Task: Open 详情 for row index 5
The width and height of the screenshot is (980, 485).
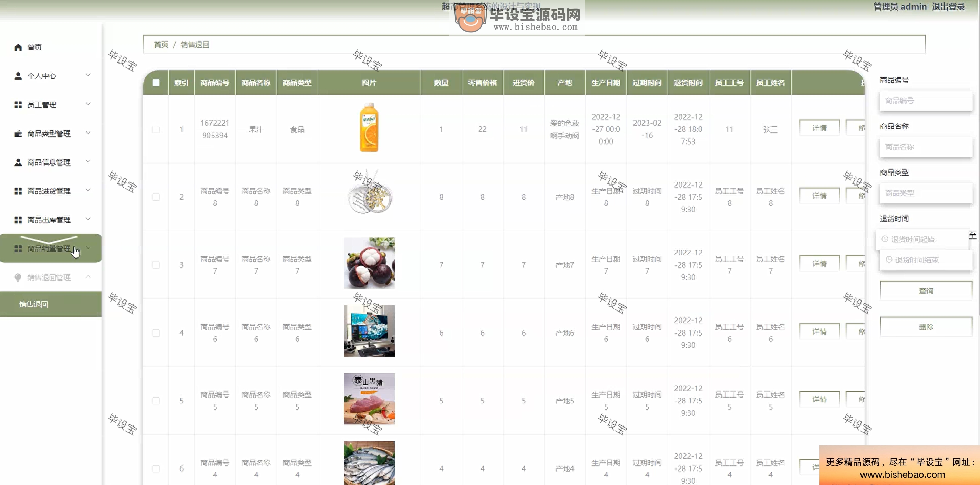Action: pos(819,400)
